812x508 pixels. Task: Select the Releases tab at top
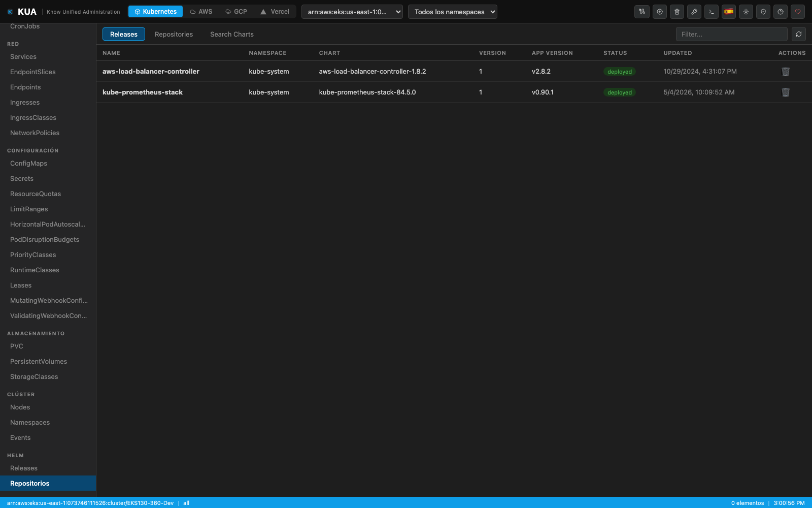[124, 34]
